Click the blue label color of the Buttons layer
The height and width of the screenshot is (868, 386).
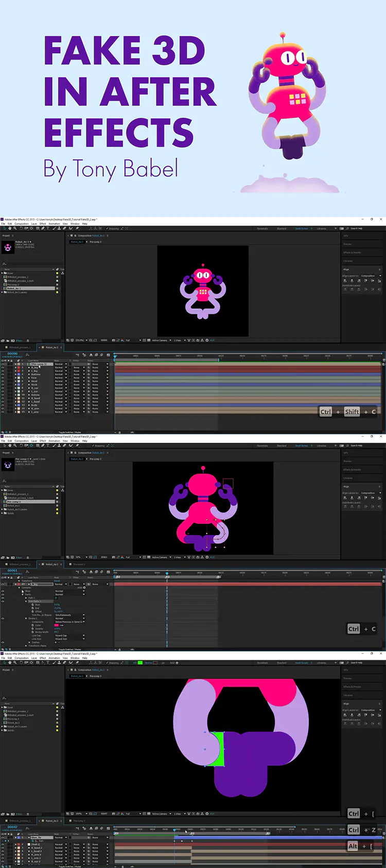[19, 374]
